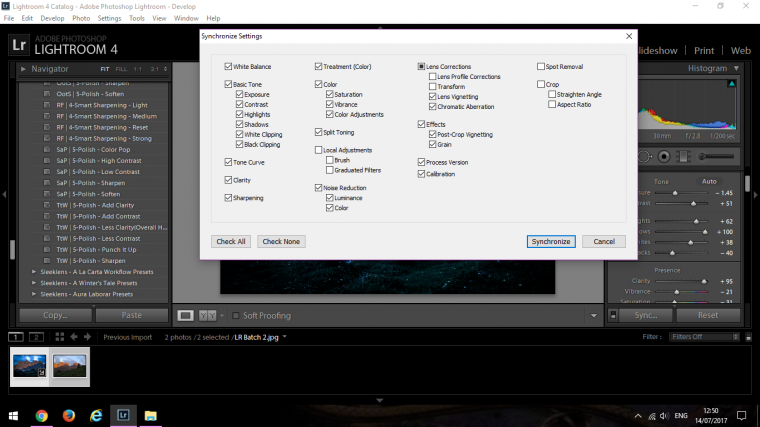The image size is (760, 427).
Task: Click the before/after YY view icon
Action: pos(207,316)
